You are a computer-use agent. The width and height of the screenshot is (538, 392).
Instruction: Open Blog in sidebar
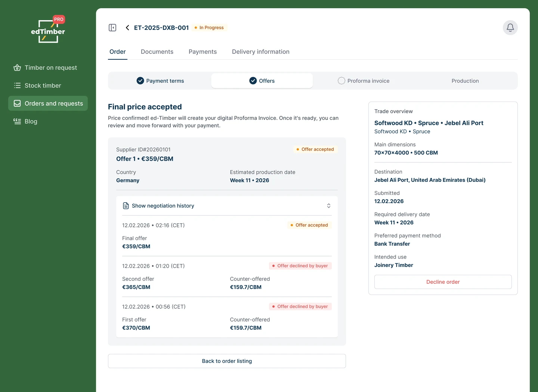click(48, 121)
